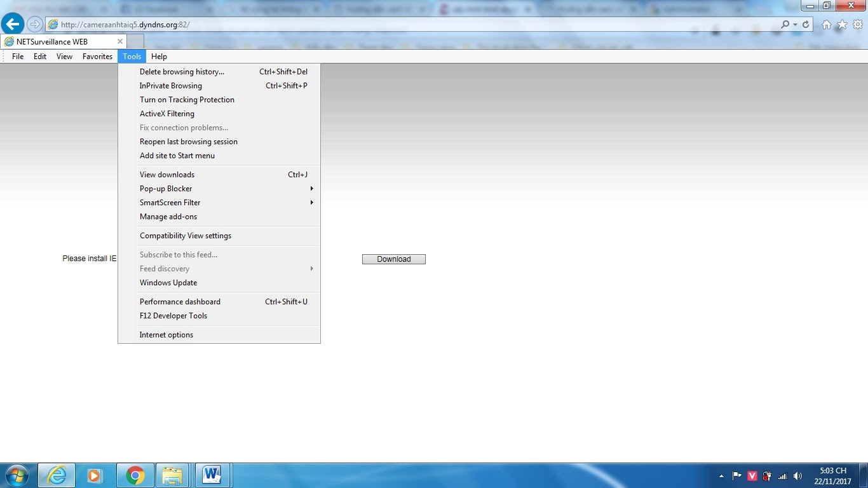This screenshot has height=488, width=868.
Task: Click the grey Forward arrow button
Action: [x=35, y=24]
